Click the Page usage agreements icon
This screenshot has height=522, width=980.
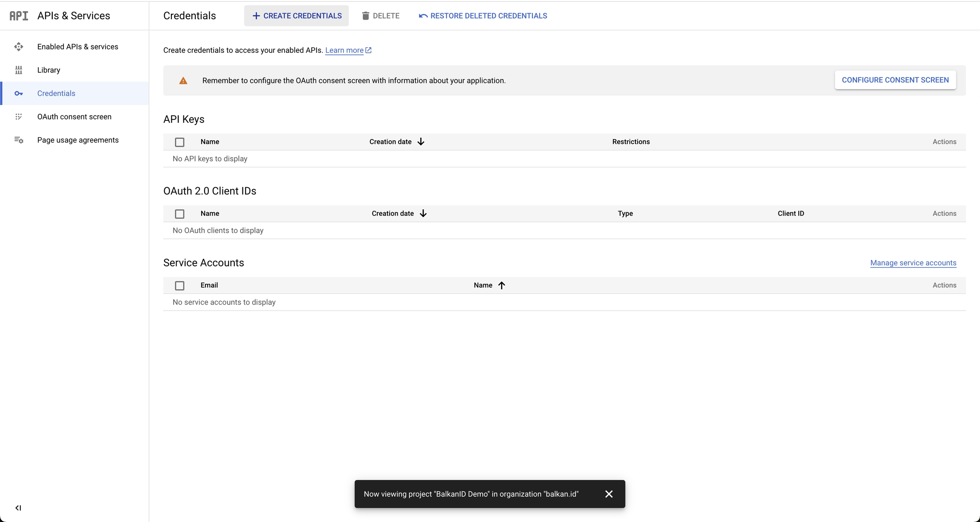tap(19, 140)
